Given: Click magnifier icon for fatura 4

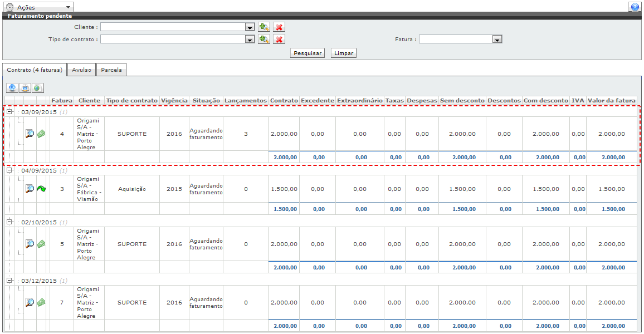Looking at the screenshot, I should coord(30,134).
